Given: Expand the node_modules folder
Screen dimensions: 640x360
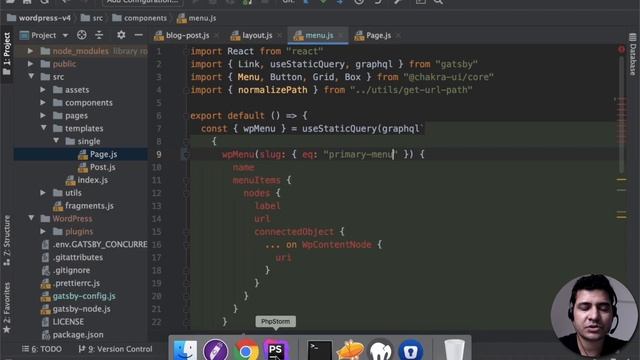Looking at the screenshot, I should tap(30, 51).
